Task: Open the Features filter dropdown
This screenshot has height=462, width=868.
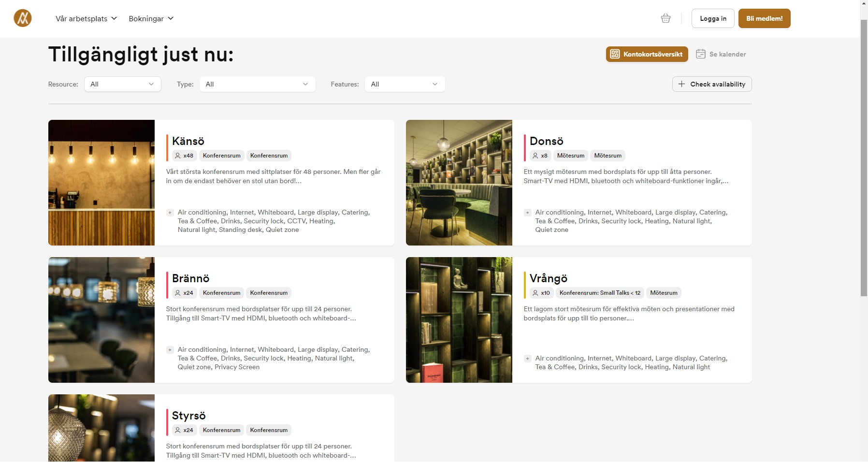Action: point(405,84)
